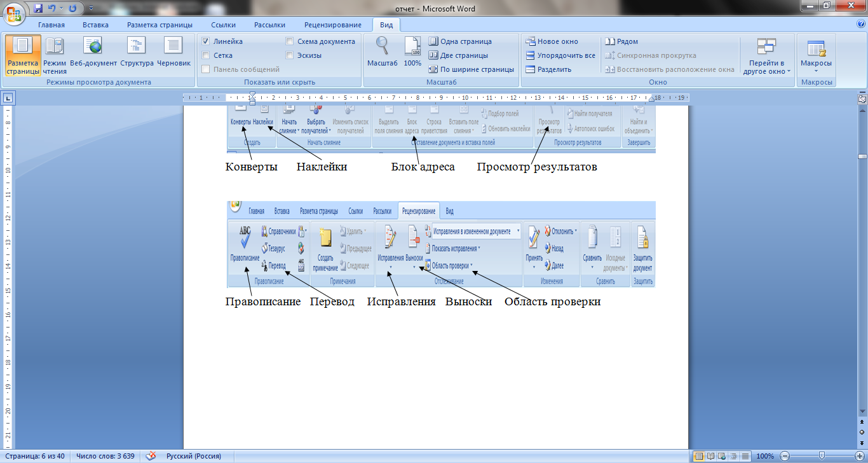Undo via the Quick Access toolbar

[52, 8]
